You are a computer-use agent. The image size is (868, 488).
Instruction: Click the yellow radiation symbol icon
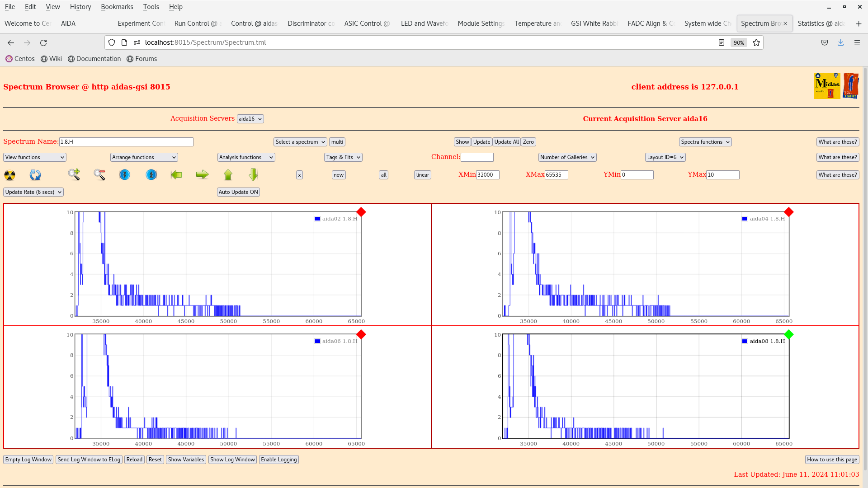click(x=9, y=175)
